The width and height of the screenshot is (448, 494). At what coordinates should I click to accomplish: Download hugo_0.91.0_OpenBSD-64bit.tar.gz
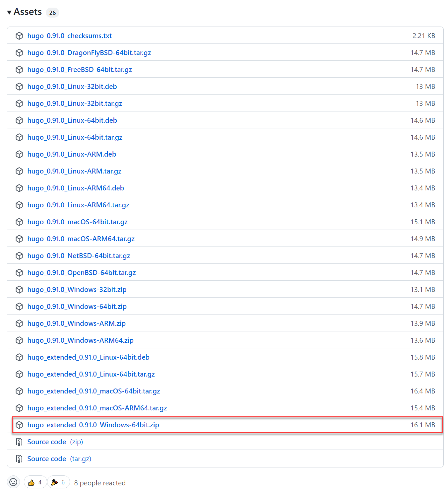pos(82,272)
